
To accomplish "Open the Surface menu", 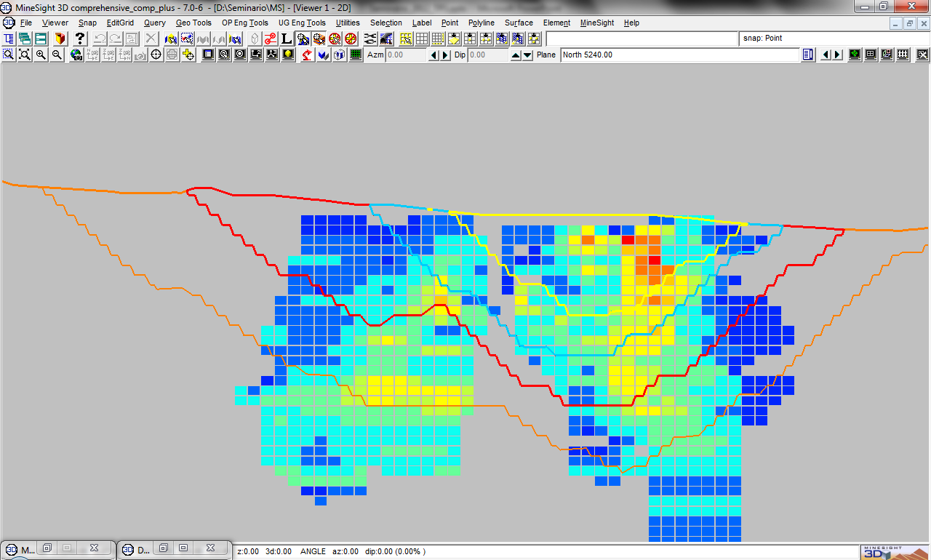I will pos(519,23).
